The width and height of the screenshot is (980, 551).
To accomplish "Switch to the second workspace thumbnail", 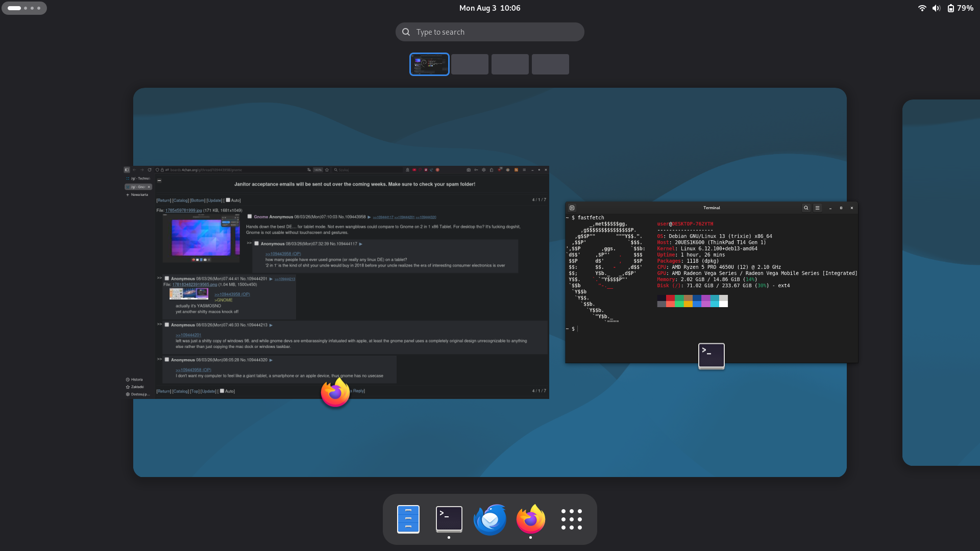I will pos(470,64).
